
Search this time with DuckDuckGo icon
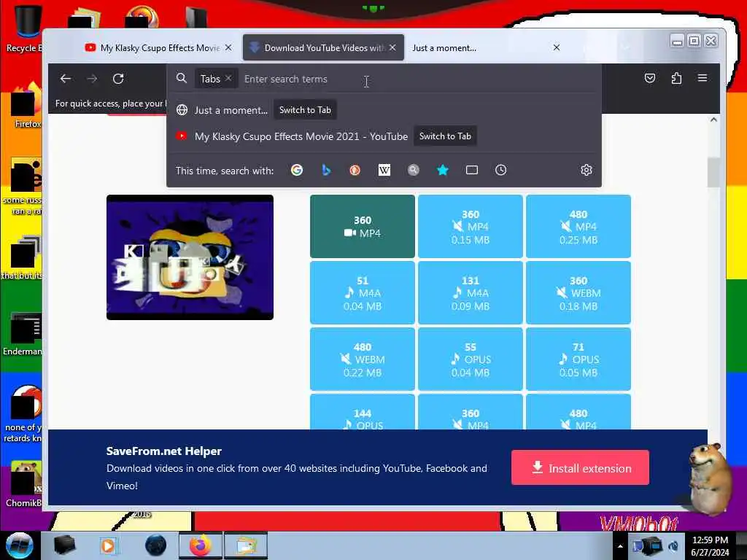[355, 170]
